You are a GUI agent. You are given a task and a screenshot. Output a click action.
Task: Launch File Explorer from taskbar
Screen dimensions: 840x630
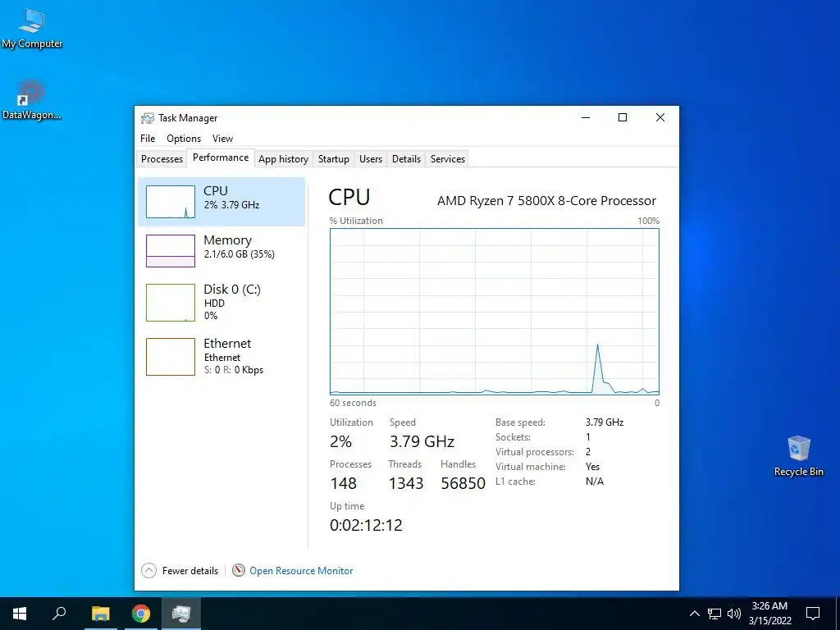click(x=100, y=614)
